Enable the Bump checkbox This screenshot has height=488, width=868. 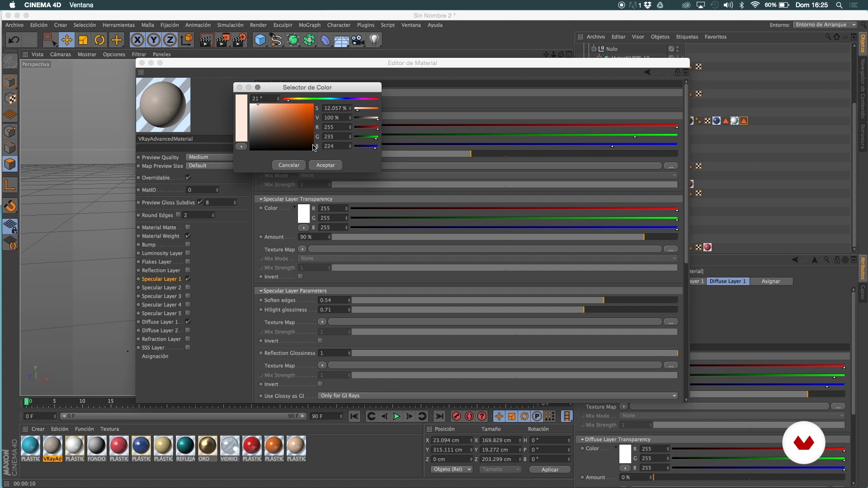coord(188,244)
